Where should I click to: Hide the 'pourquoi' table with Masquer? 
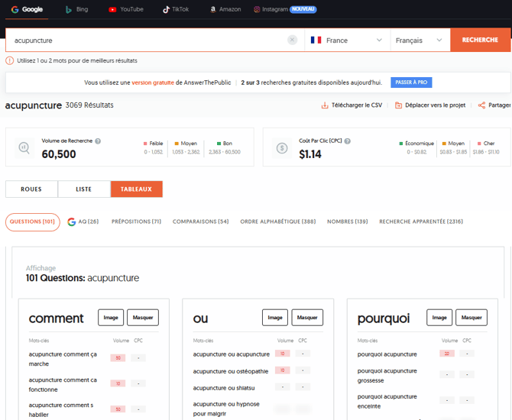(471, 318)
